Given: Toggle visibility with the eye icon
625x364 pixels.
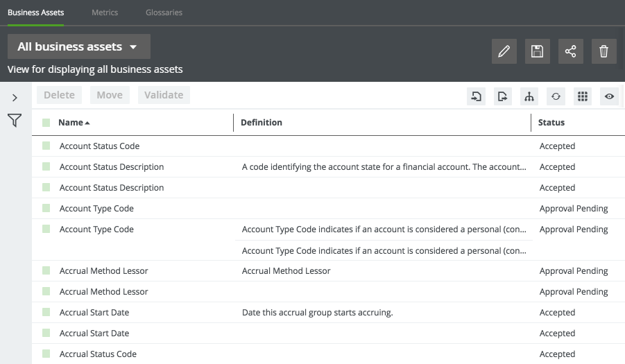Looking at the screenshot, I should (609, 96).
